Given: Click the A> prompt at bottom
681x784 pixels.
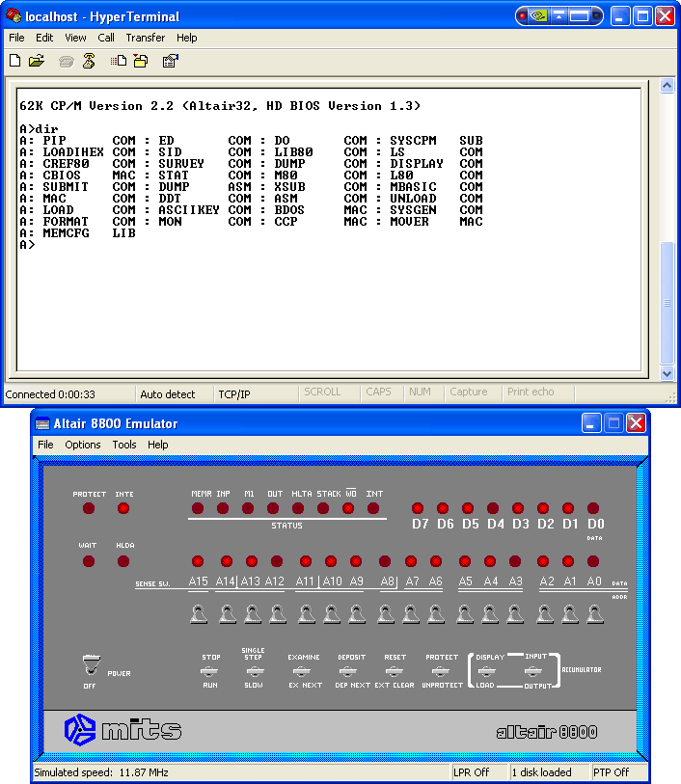Looking at the screenshot, I should click(27, 245).
